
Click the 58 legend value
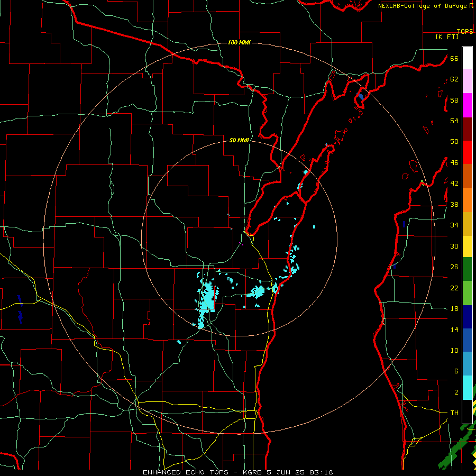454,100
